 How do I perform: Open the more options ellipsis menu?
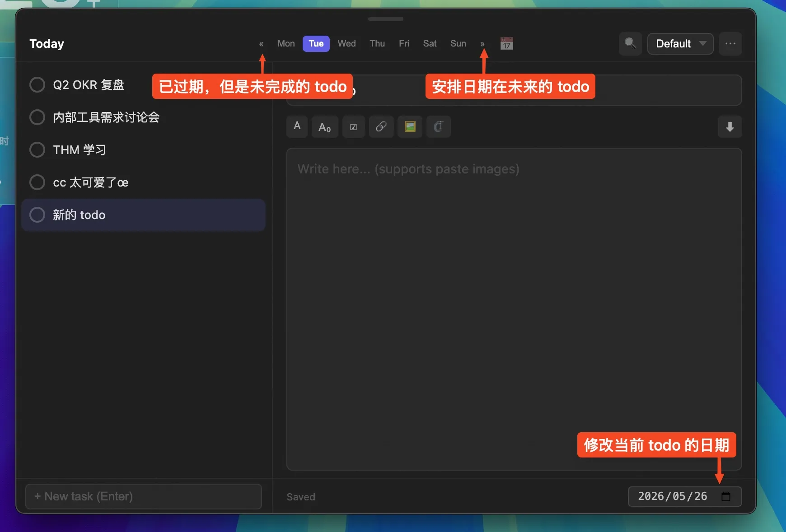click(730, 44)
